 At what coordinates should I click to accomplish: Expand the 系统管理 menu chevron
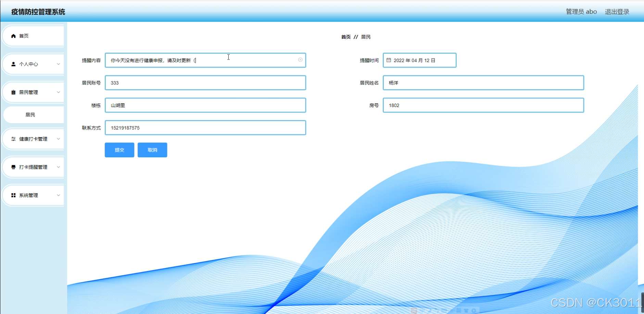pos(59,195)
